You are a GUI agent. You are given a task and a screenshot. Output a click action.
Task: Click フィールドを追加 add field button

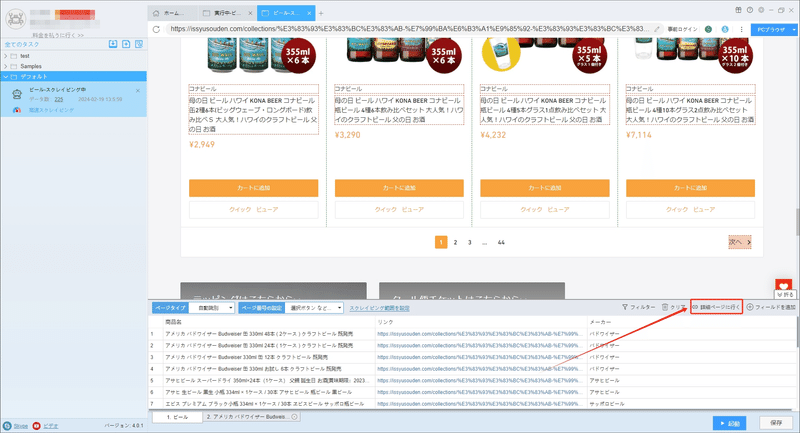click(x=771, y=307)
